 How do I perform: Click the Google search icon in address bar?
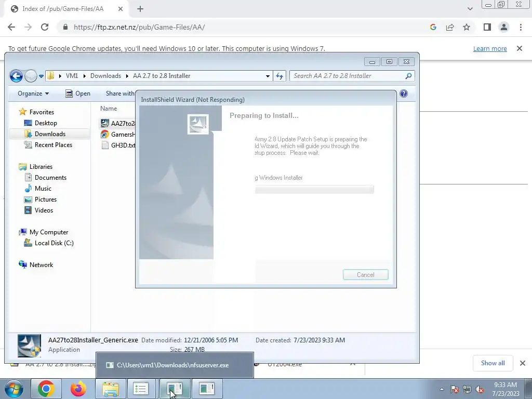point(433,27)
